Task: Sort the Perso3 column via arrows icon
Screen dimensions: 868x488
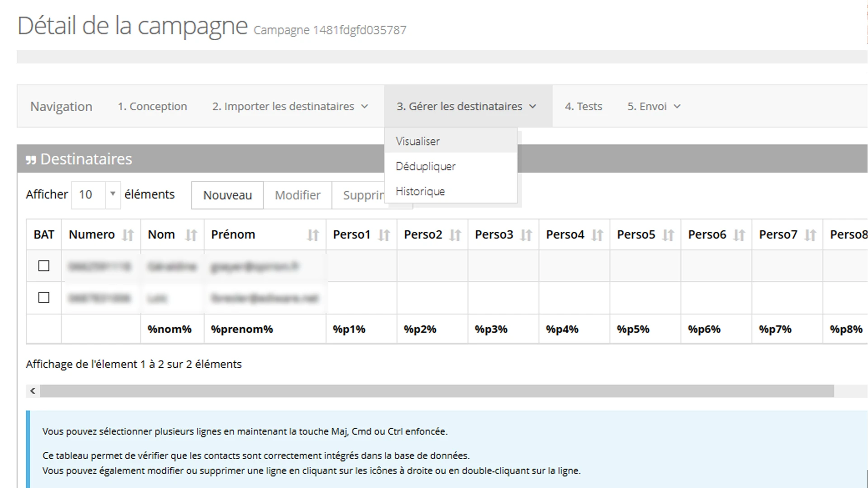Action: (x=526, y=235)
